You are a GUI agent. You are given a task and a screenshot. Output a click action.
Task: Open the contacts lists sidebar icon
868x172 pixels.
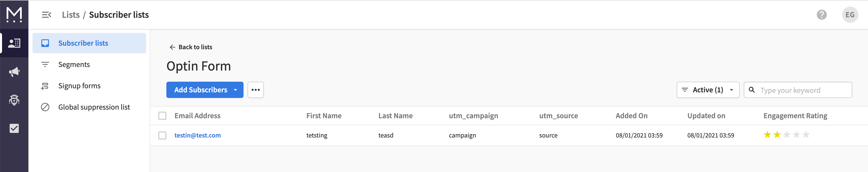coord(14,43)
